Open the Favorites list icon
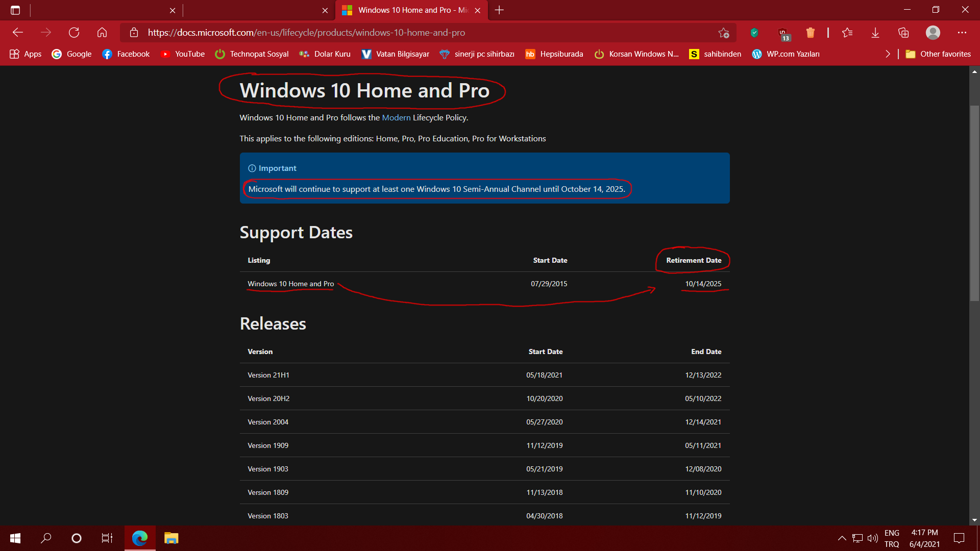This screenshot has height=551, width=980. point(847,33)
